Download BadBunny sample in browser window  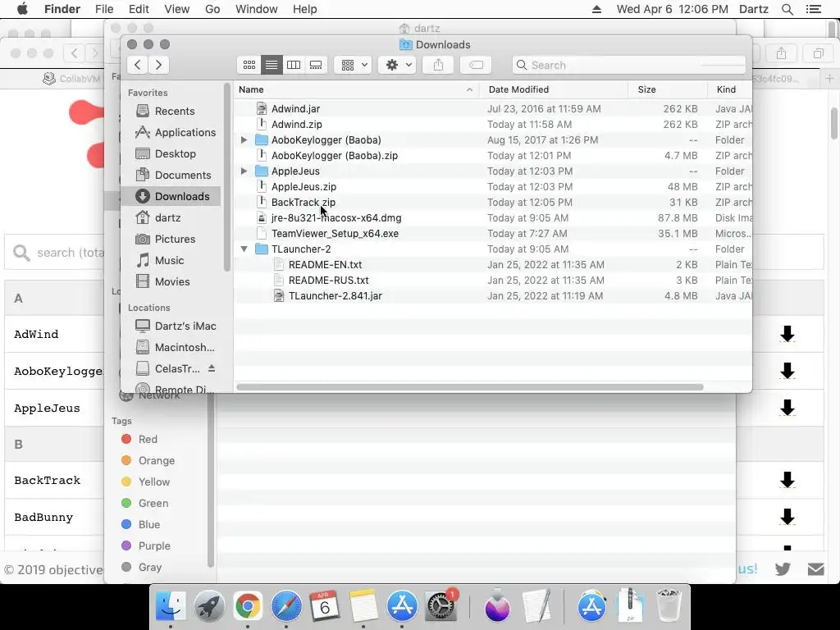tap(787, 517)
